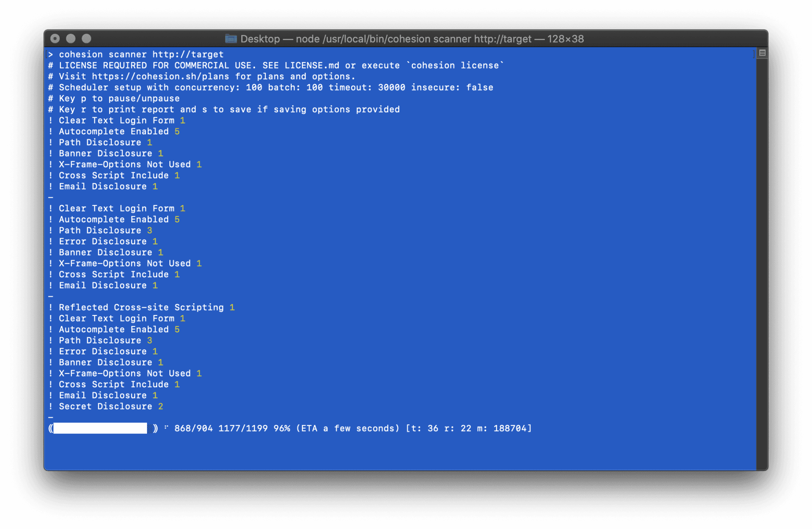Click 'Error Disclosure 1' below the first Path Disclosure 3

(103, 241)
